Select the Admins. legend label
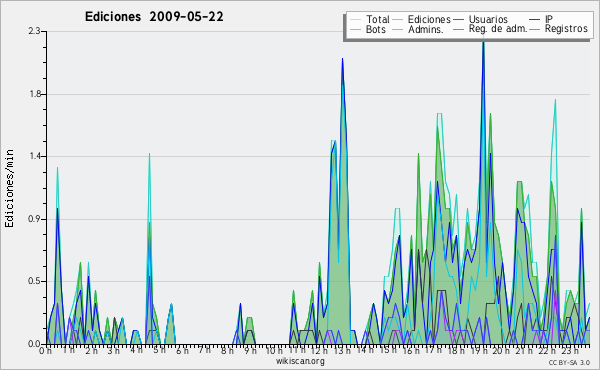 (x=426, y=29)
